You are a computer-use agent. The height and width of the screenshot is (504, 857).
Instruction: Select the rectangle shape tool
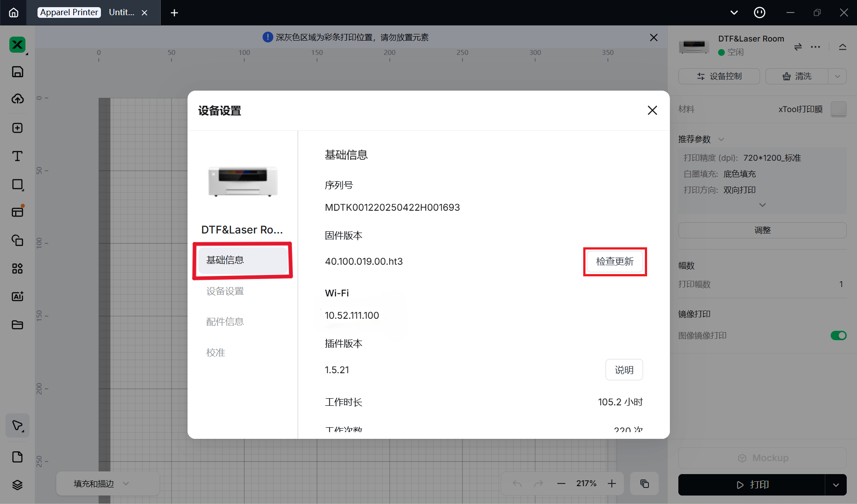click(17, 184)
